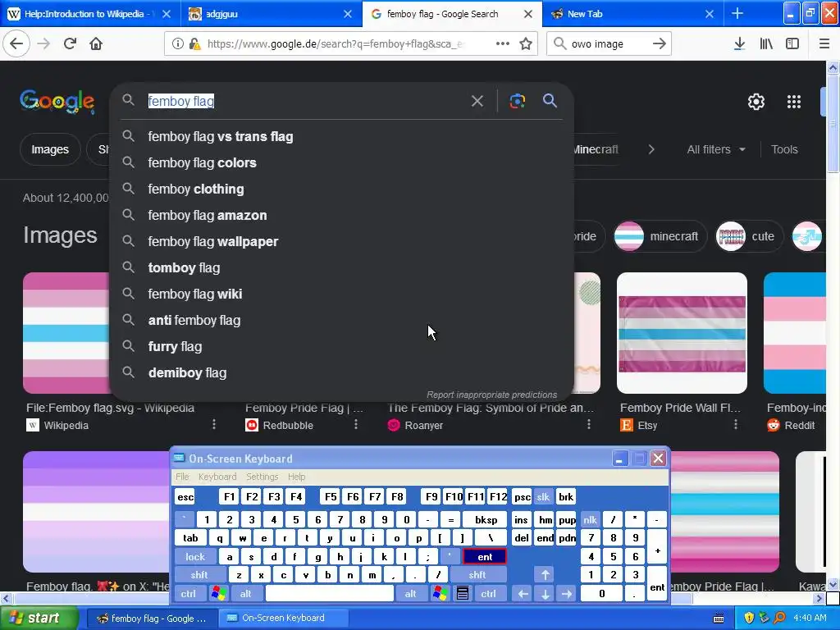Toggle num lock nlk key
The width and height of the screenshot is (840, 630).
590,520
